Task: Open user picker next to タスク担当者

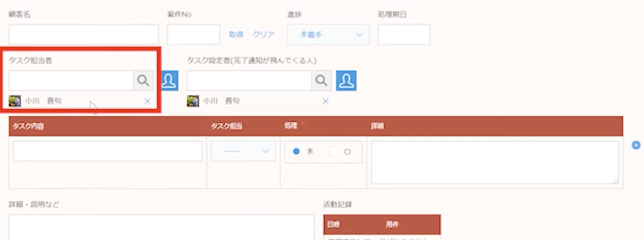Action: (169, 80)
